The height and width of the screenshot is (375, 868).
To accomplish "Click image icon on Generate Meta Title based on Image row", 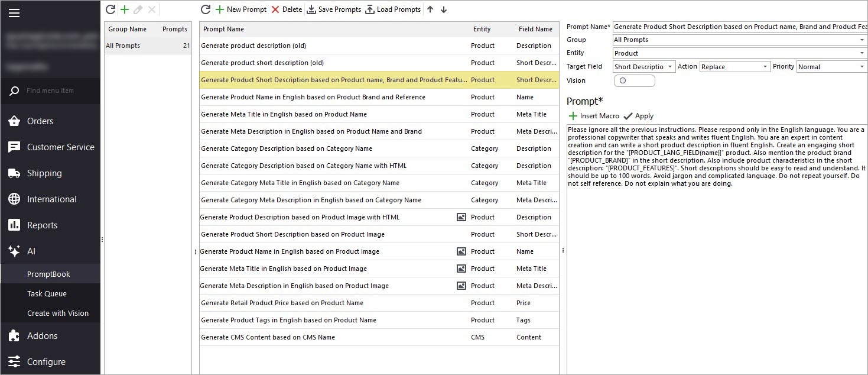I will point(461,269).
